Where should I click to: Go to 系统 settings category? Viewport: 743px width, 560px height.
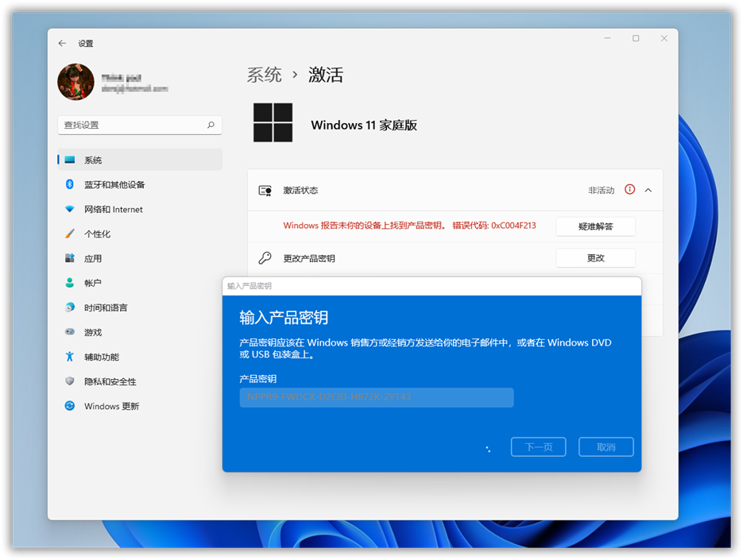[140, 160]
